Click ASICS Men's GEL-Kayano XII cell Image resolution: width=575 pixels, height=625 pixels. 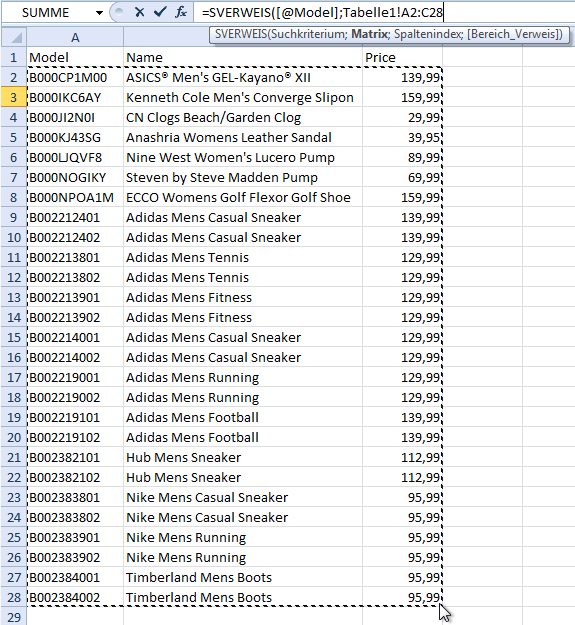click(x=243, y=77)
